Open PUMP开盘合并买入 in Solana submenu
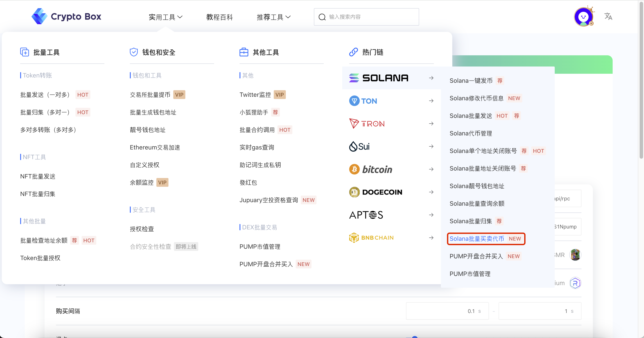 point(476,256)
